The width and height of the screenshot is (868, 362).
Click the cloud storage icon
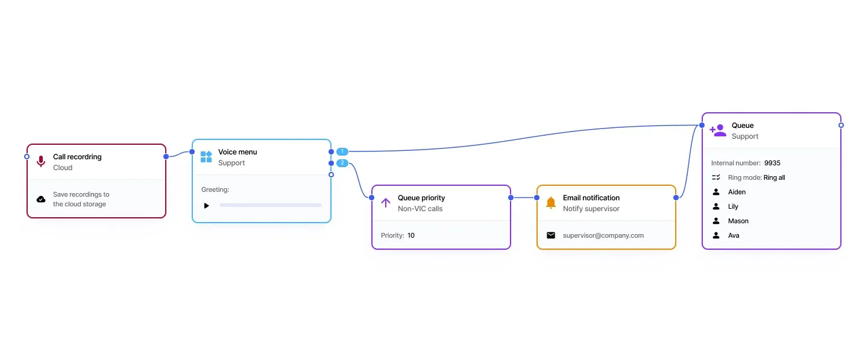point(41,199)
